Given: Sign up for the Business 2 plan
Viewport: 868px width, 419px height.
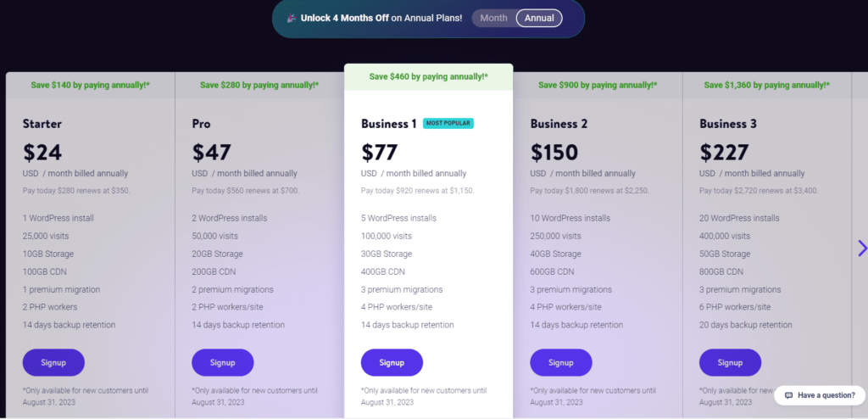Looking at the screenshot, I should [x=561, y=362].
